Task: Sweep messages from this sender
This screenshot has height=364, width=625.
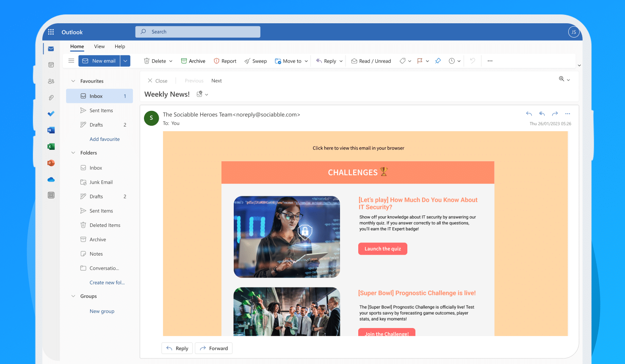Action: (x=255, y=61)
